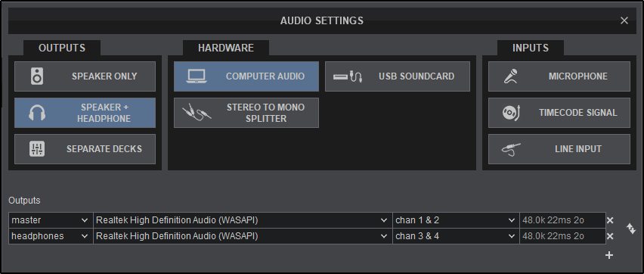The height and width of the screenshot is (274, 644).
Task: Choose the Separate Decks mixer icon
Action: point(37,149)
